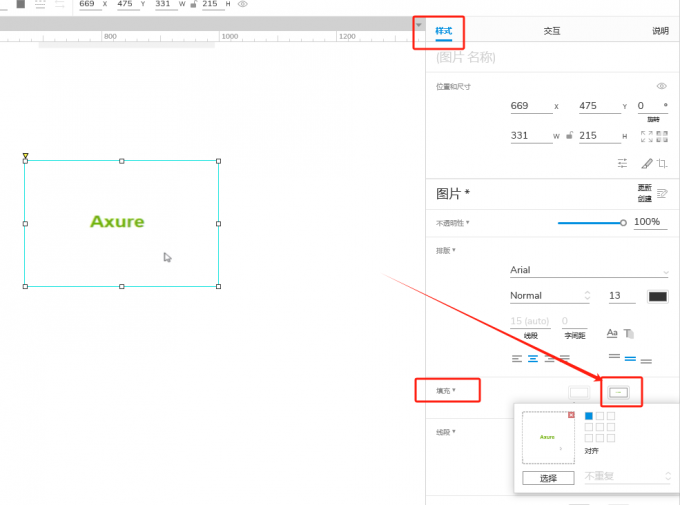Click the 创建 style link

click(644, 199)
